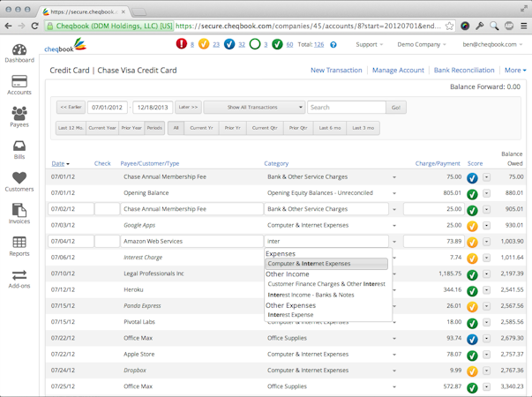Expand the More menu
This screenshot has width=532, height=397.
click(515, 71)
